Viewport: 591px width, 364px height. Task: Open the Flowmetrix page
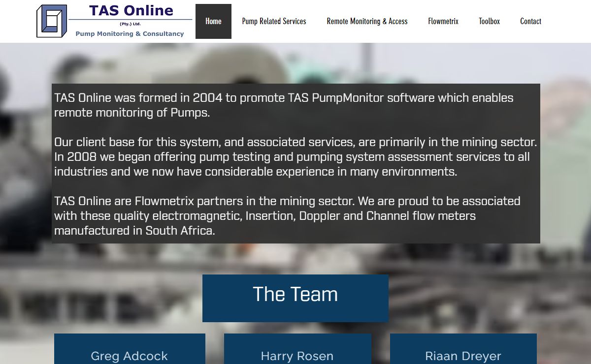coord(443,21)
